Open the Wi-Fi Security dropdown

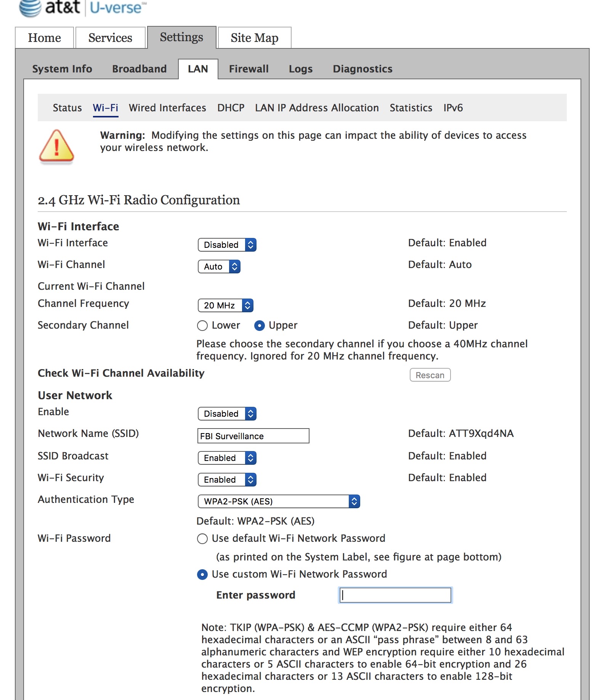[x=227, y=480]
